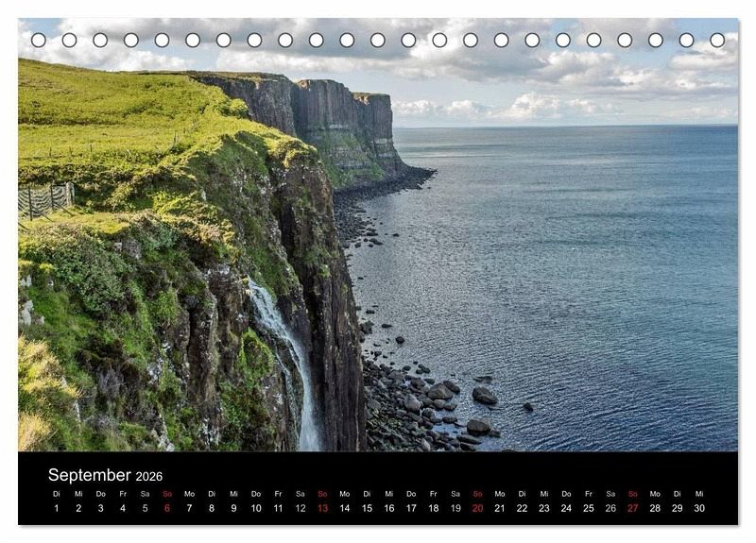756x543 pixels.
Task: Click the "Fr" weekday label above date 18
Action: pyautogui.click(x=434, y=494)
